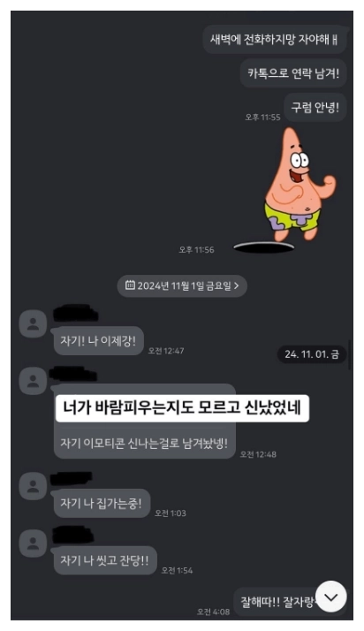Tap the 자기 나 집가는중! message
This screenshot has height=631, width=364.
click(102, 504)
